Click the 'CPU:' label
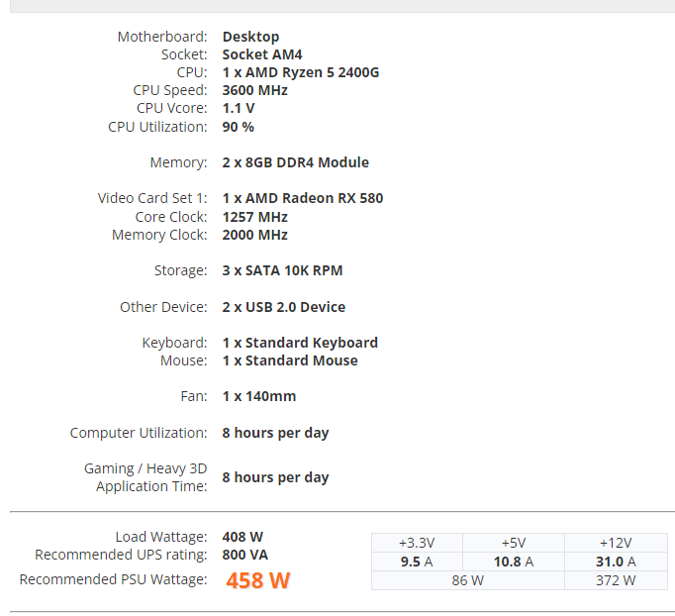Image resolution: width=675 pixels, height=616 pixels. [192, 72]
